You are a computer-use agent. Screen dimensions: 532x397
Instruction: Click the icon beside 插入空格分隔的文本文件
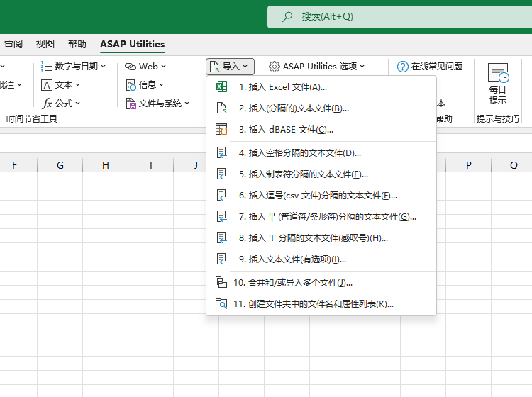tap(221, 153)
